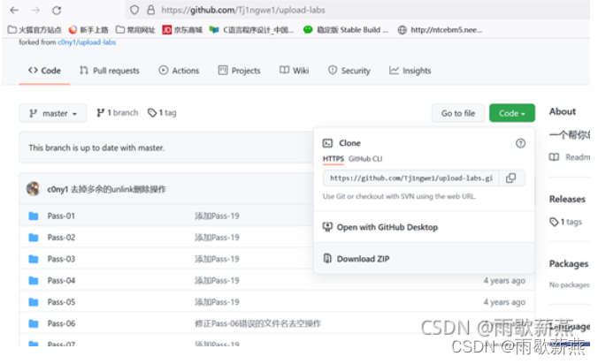Click the browser forward arrow
This screenshot has width=598, height=364.
[x=35, y=11]
